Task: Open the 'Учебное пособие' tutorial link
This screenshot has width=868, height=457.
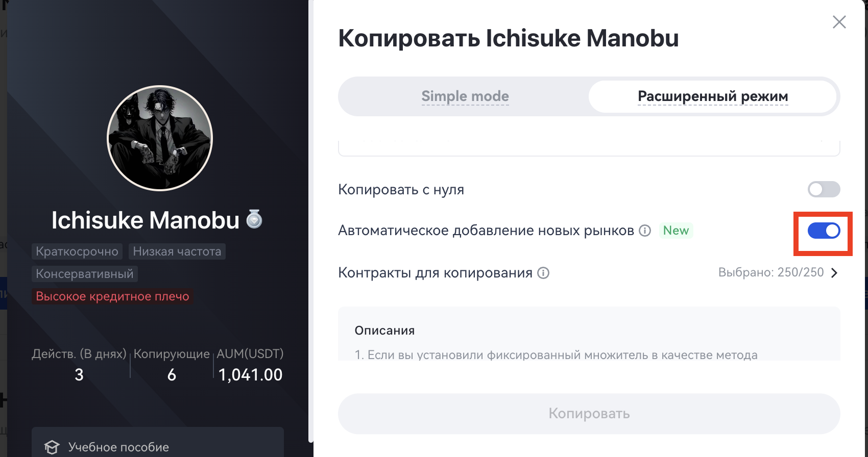Action: tap(118, 447)
